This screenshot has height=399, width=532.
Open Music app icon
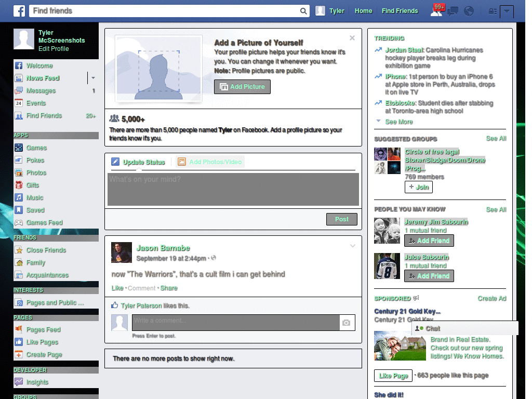tap(19, 197)
